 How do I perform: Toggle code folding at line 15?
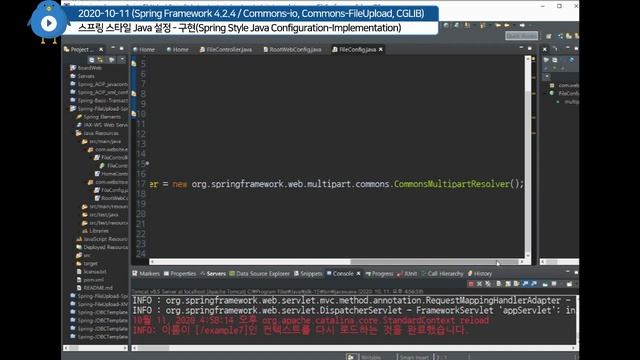tap(147, 164)
